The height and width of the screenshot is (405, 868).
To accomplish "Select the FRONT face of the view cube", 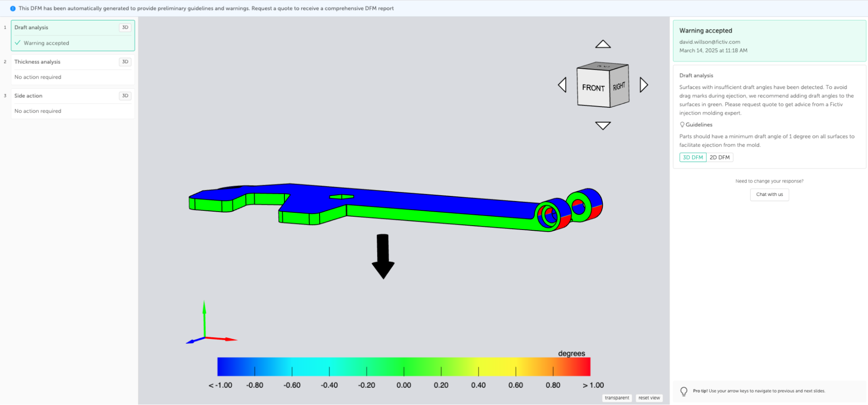I will [x=593, y=88].
